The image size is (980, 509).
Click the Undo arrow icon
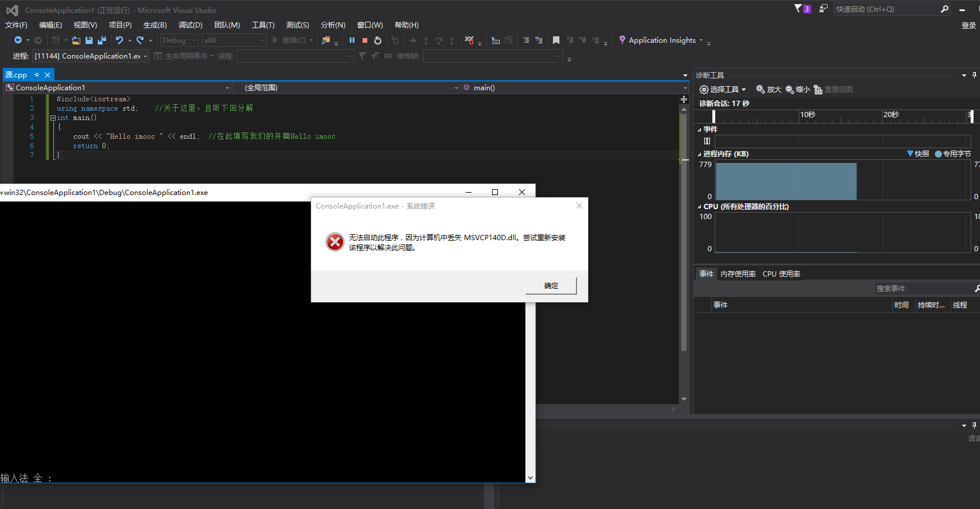[119, 40]
